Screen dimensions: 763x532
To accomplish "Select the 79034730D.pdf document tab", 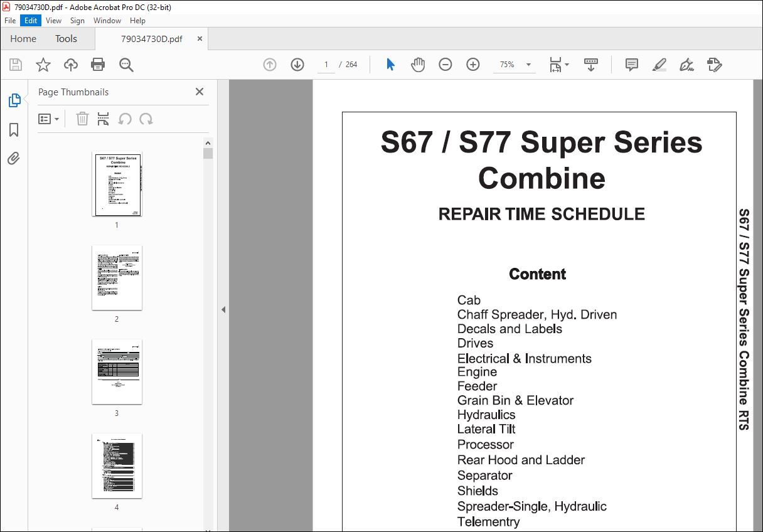I will 151,39.
